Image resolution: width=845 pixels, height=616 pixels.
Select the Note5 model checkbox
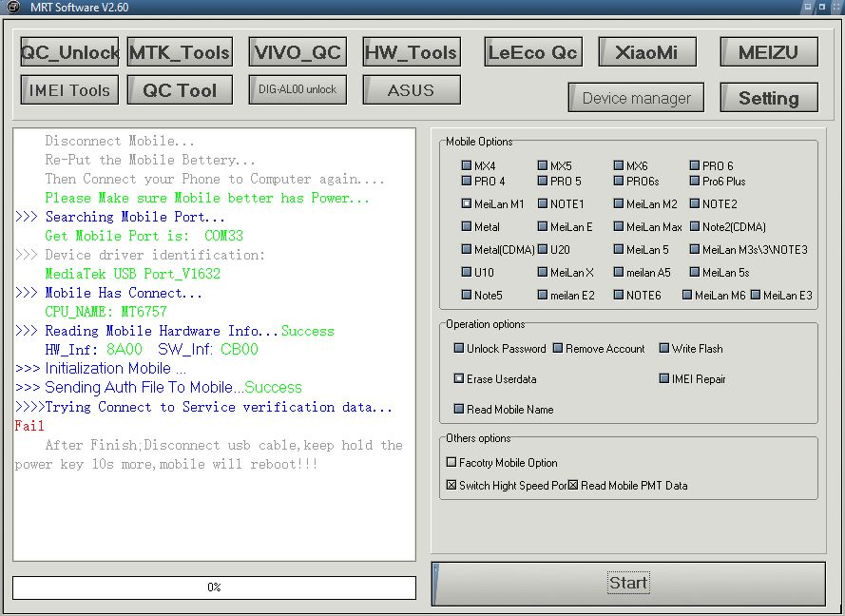tap(467, 295)
